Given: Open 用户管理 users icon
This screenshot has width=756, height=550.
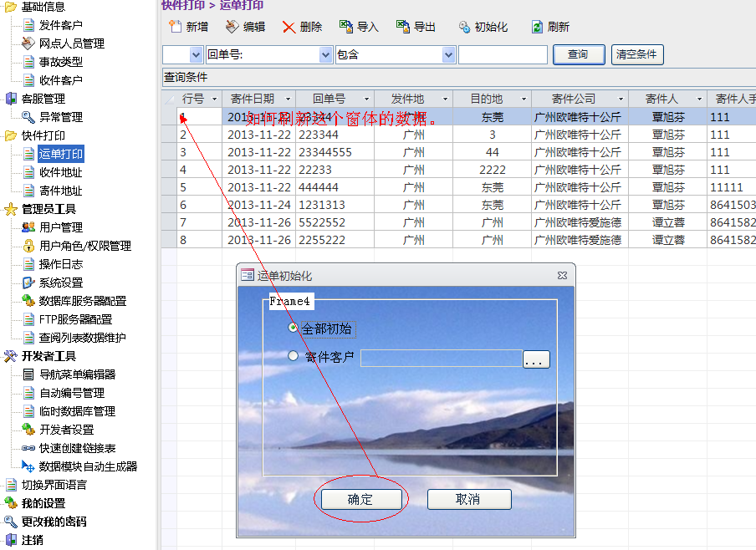Looking at the screenshot, I should (x=28, y=227).
